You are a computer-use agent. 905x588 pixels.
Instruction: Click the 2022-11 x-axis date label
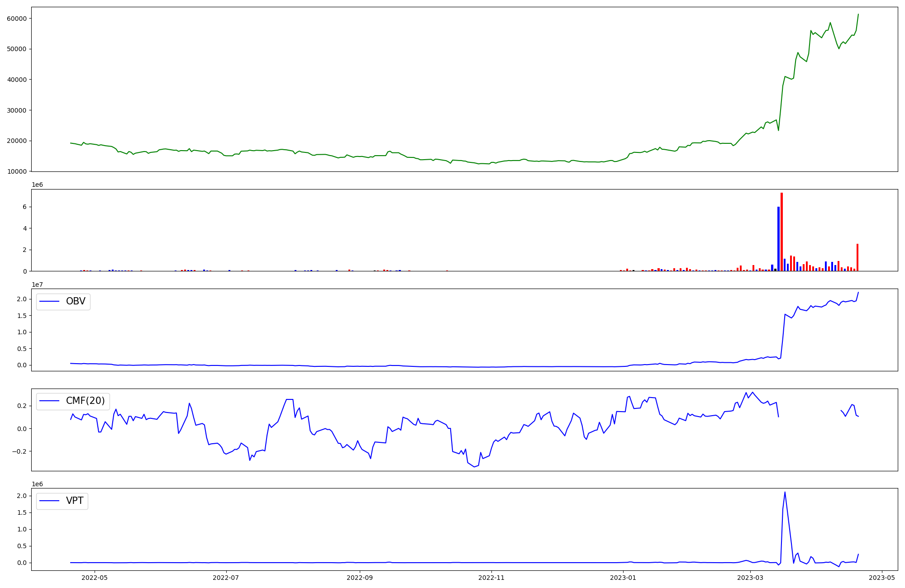[x=491, y=578]
